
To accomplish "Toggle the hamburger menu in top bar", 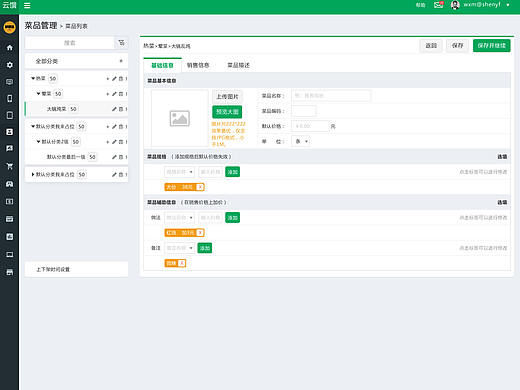I will [27, 5].
